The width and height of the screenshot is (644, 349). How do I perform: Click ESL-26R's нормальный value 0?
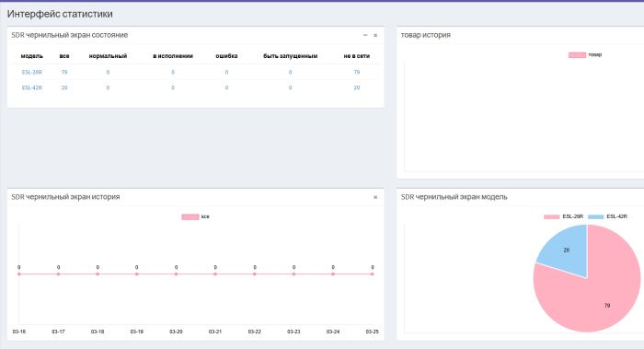(108, 72)
